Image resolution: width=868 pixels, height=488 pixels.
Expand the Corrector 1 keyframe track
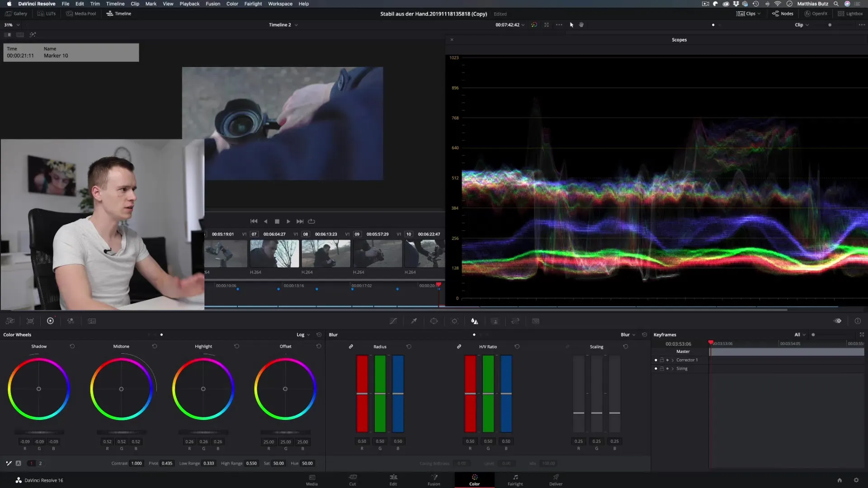[673, 360]
